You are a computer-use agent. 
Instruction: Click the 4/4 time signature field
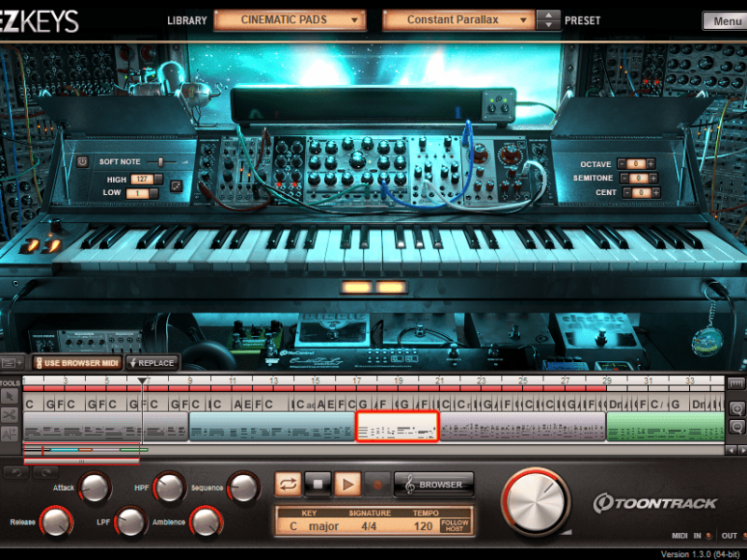[x=369, y=526]
